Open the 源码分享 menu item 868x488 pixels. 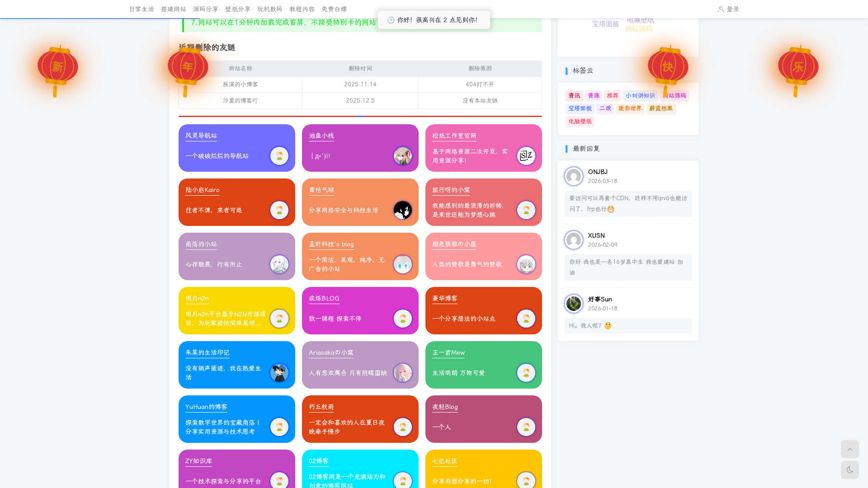(x=206, y=9)
